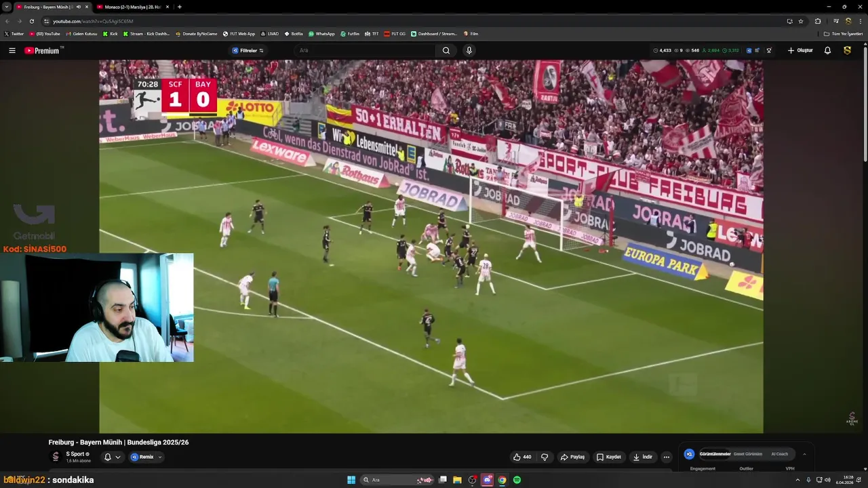This screenshot has width=868, height=488.
Task: Open the LIVAD bookmark
Action: [270, 33]
